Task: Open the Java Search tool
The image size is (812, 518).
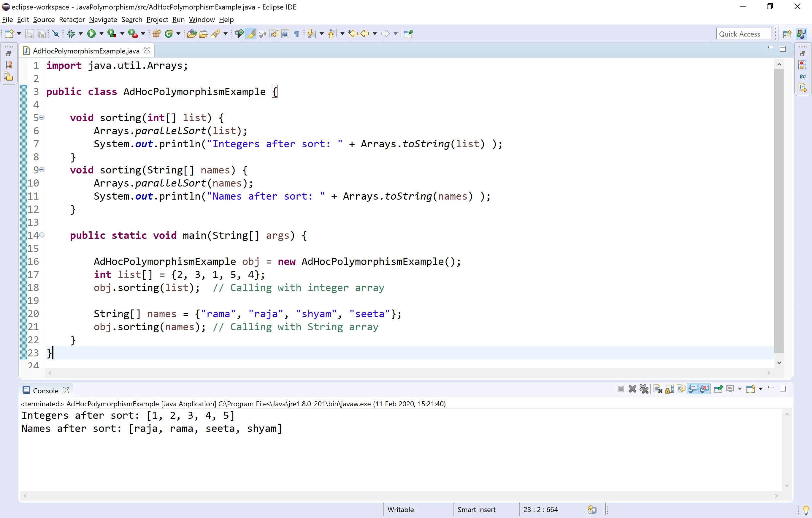Action: coord(216,33)
